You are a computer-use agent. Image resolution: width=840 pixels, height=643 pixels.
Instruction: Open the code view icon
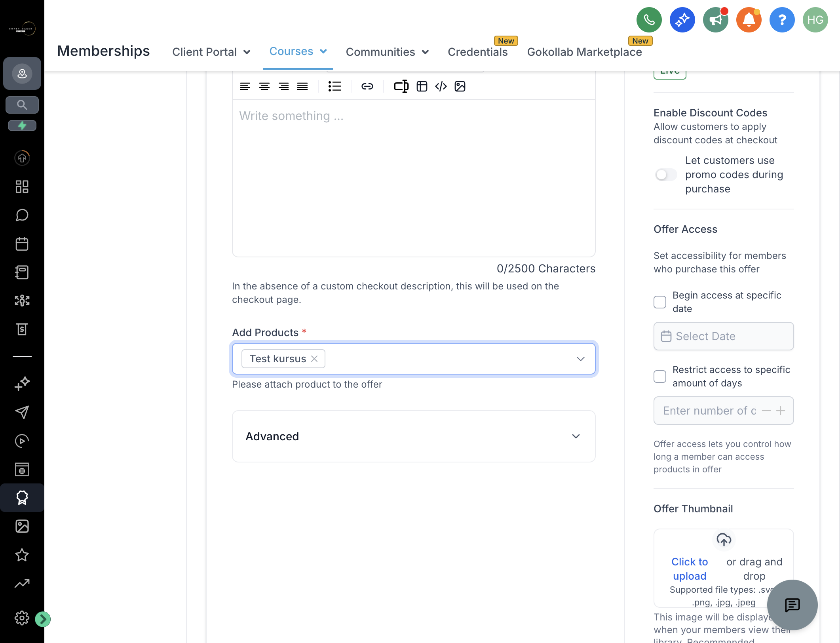coord(441,86)
